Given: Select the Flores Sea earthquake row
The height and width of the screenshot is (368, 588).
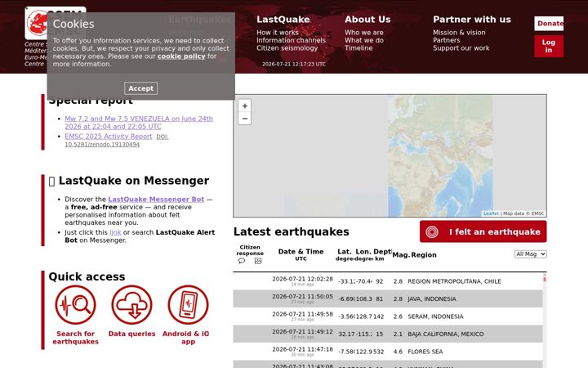Looking at the screenshot, I should pyautogui.click(x=388, y=352).
